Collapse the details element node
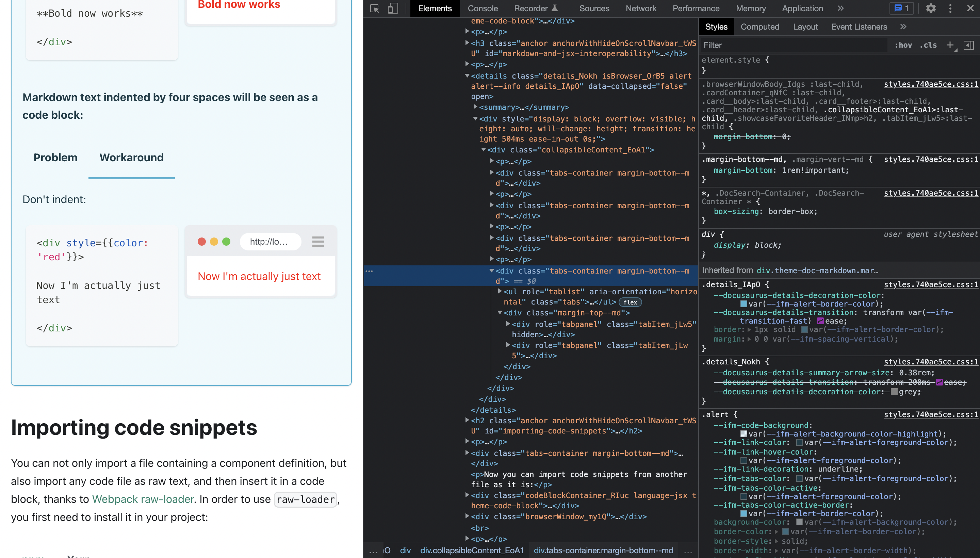The width and height of the screenshot is (980, 558). tap(467, 76)
